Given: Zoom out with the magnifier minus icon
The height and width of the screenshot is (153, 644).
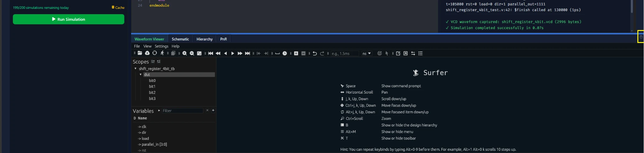Looking at the screenshot, I should pyautogui.click(x=192, y=53).
